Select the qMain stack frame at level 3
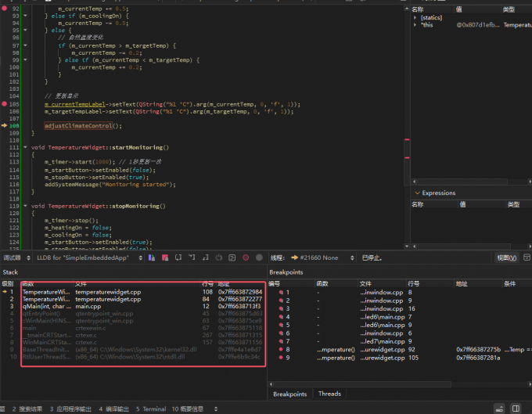The width and height of the screenshot is (532, 414). (39, 306)
